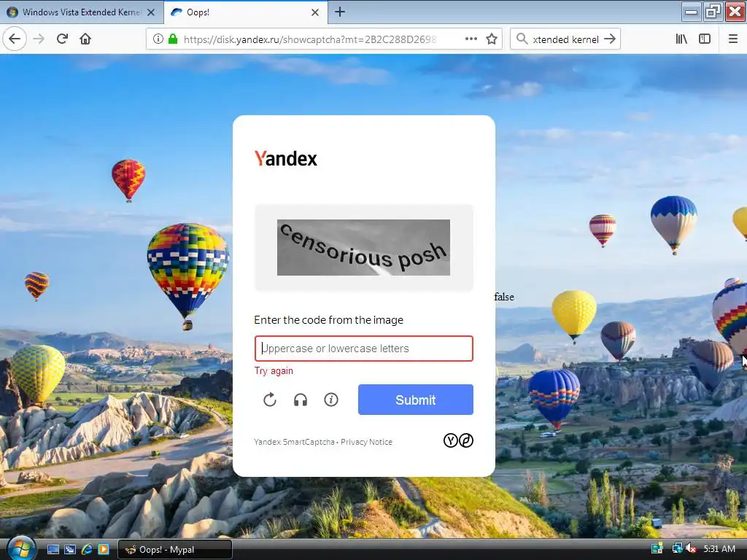This screenshot has width=747, height=560.
Task: Submit search with the arrow button
Action: [x=610, y=39]
